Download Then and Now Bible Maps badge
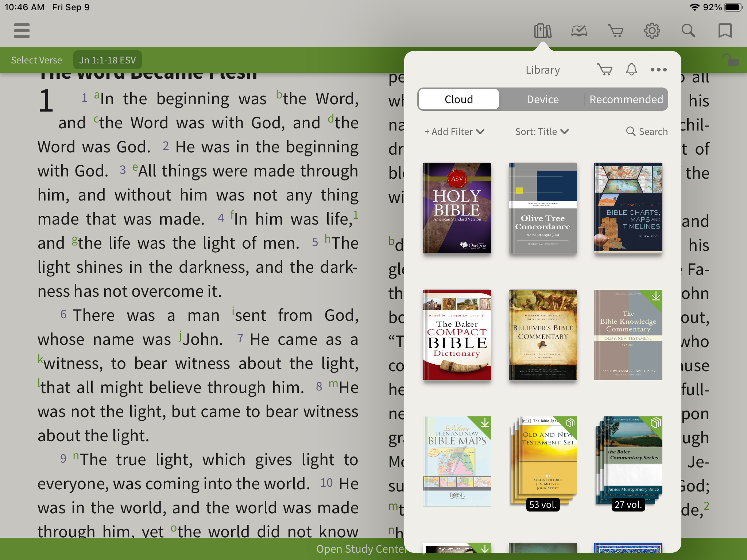747x560 pixels. (x=485, y=423)
